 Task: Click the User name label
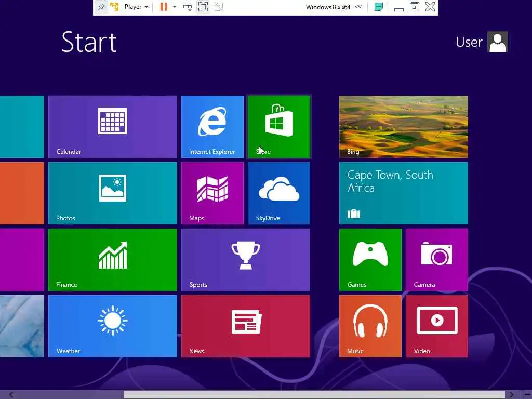(469, 42)
